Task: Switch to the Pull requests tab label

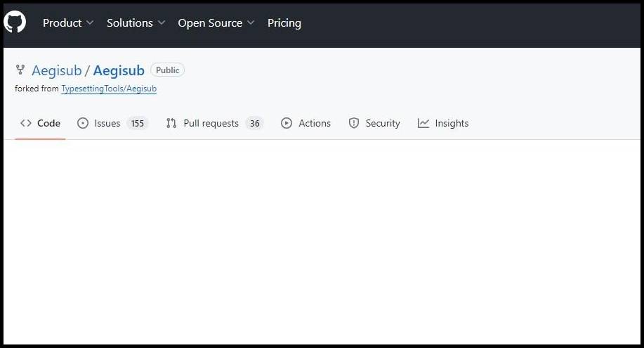Action: pyautogui.click(x=211, y=123)
